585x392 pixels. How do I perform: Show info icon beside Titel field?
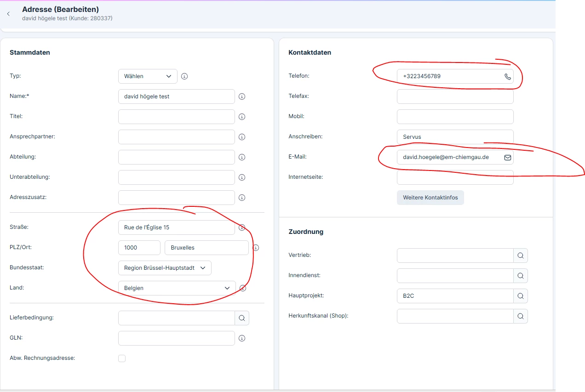(x=242, y=117)
